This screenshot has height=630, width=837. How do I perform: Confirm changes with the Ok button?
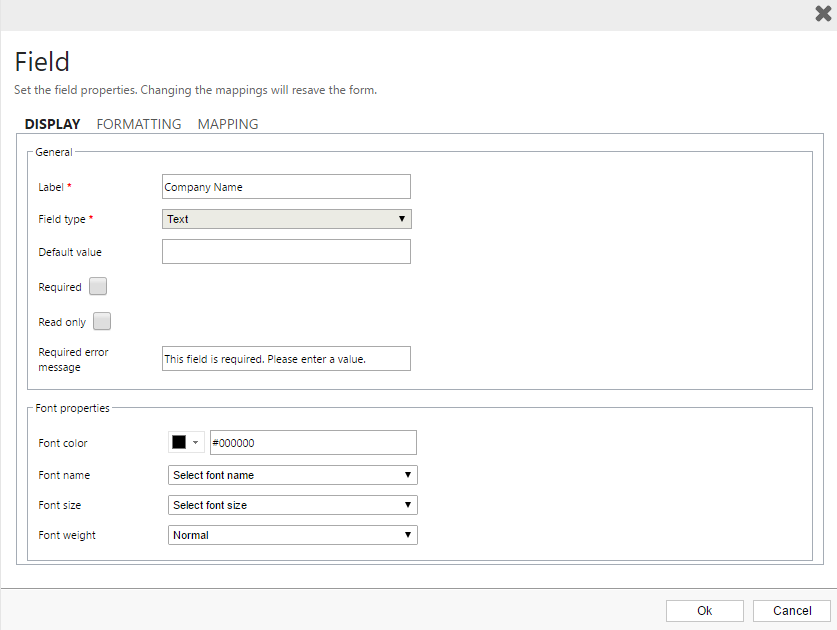point(704,610)
